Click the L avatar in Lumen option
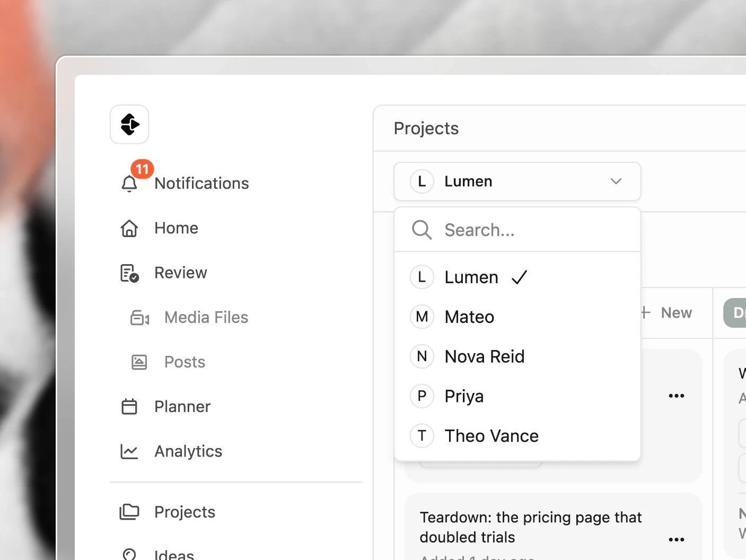The width and height of the screenshot is (746, 560). pos(422,277)
